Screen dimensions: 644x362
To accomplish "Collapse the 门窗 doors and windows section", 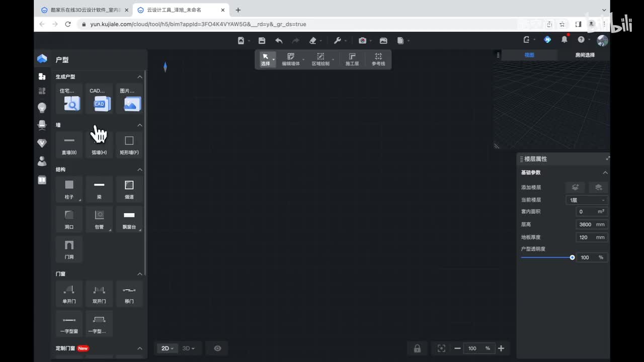I will 140,274.
